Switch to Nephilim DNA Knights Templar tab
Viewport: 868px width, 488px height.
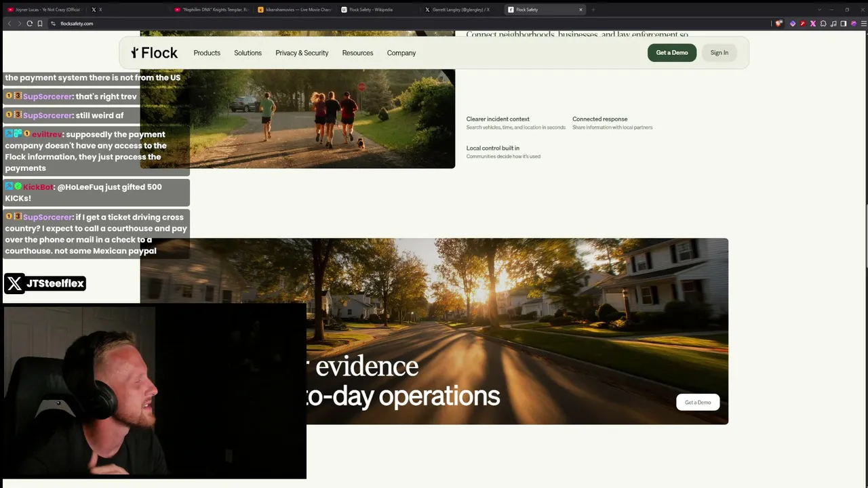pyautogui.click(x=212, y=9)
